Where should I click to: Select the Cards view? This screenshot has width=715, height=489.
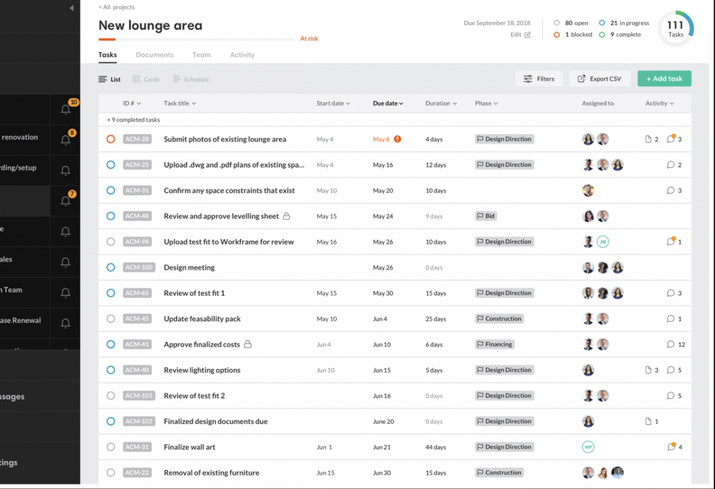pos(146,79)
